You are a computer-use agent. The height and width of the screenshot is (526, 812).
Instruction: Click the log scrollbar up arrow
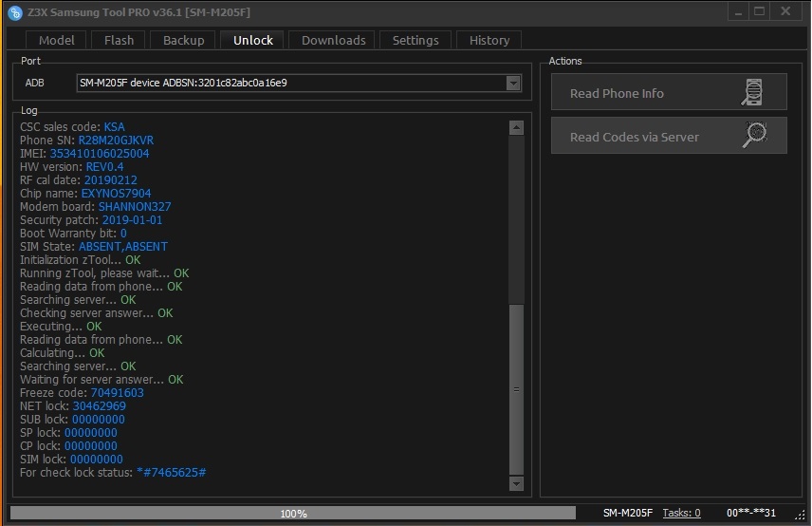516,127
